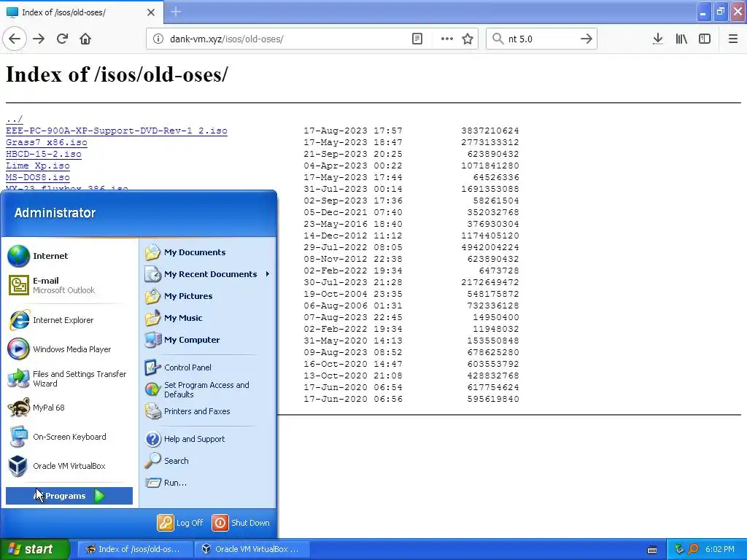747x560 pixels.
Task: Download EEE-PC-900A-XP-Support-DVD-Rev-1 2.iso
Action: coord(116,131)
